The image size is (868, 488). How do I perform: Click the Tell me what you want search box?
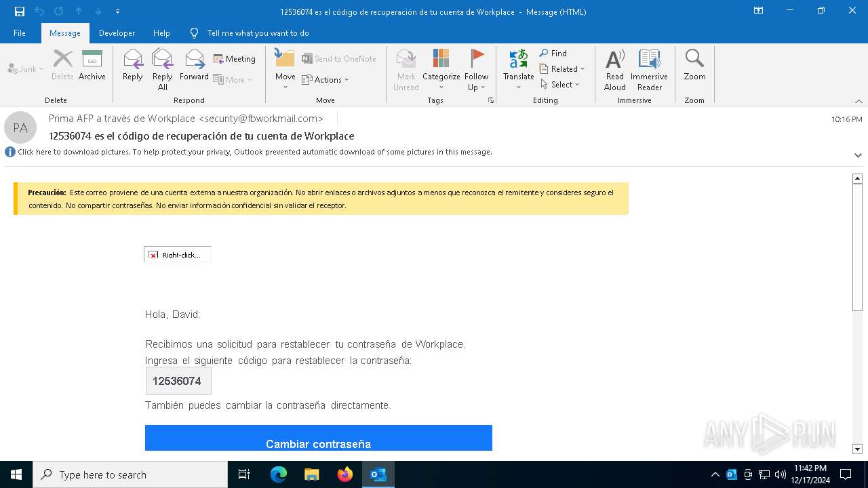(258, 33)
